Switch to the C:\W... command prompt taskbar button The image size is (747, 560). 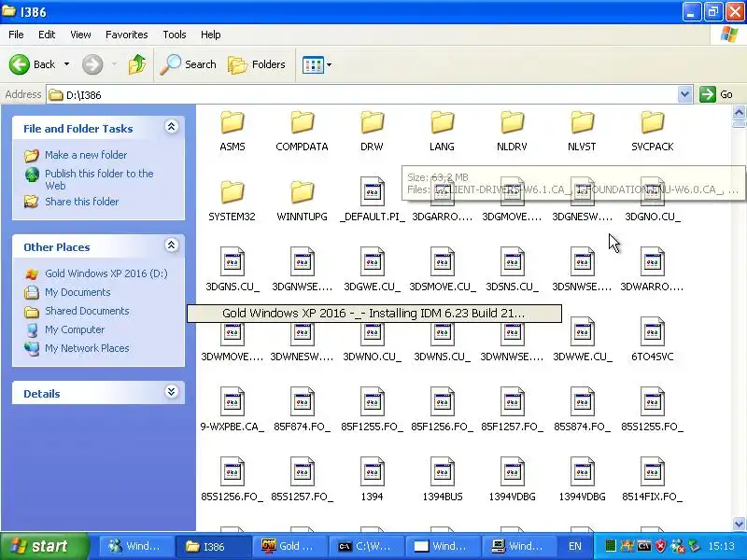365,546
